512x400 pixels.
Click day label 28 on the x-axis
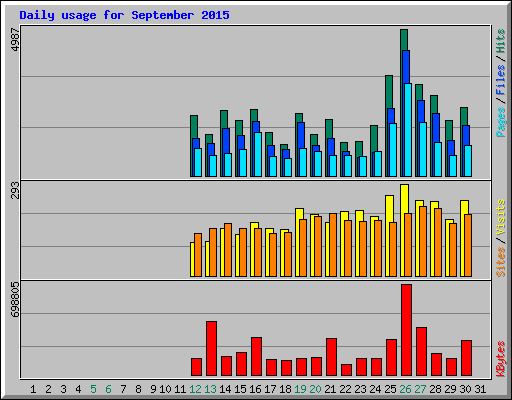436,389
